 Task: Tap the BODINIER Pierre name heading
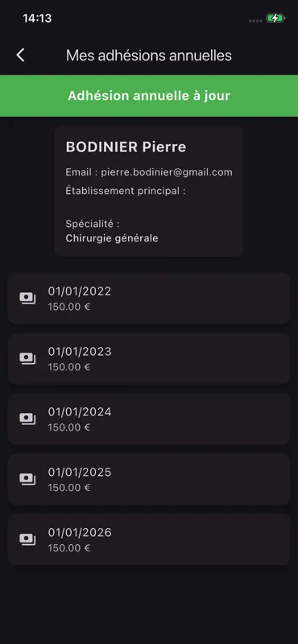point(126,147)
